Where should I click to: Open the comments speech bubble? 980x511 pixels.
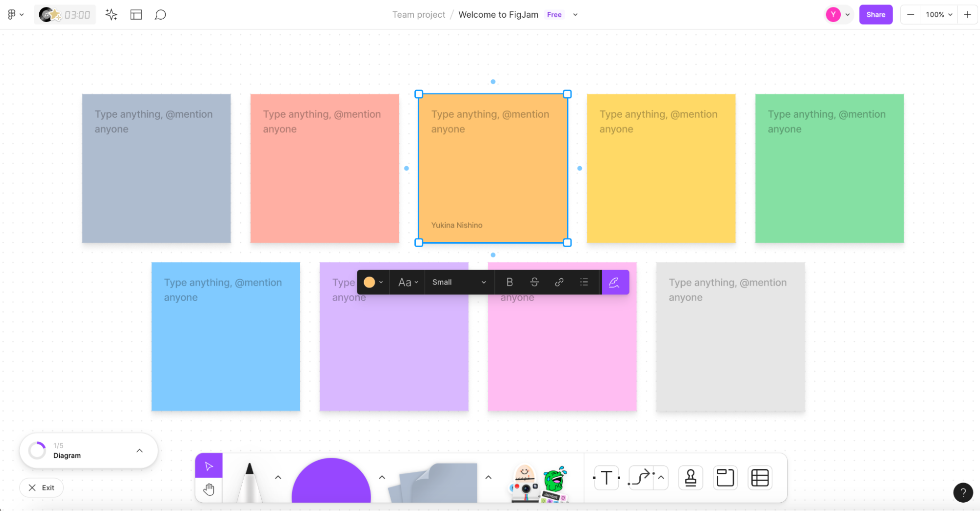pos(160,15)
